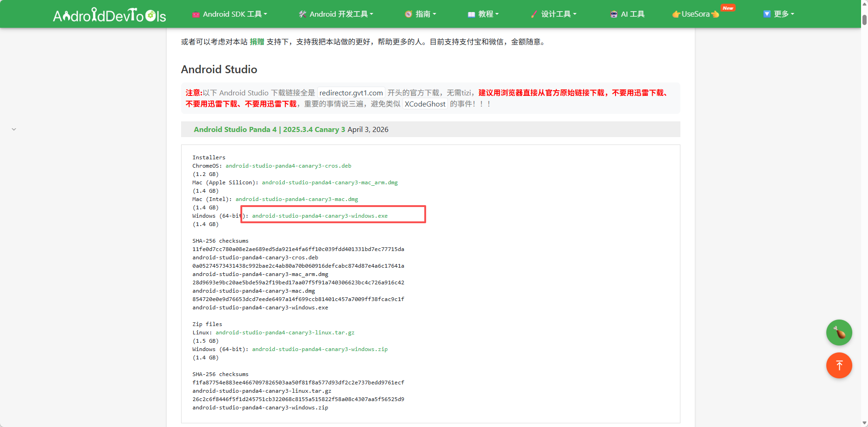
Task: Click the 捐赠 donate link
Action: click(x=257, y=42)
